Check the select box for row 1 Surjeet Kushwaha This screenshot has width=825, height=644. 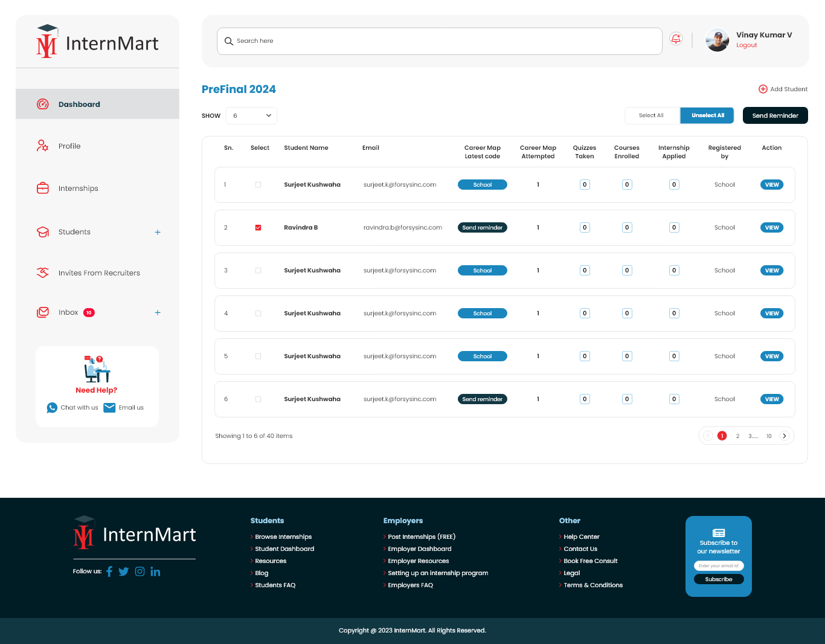[258, 184]
